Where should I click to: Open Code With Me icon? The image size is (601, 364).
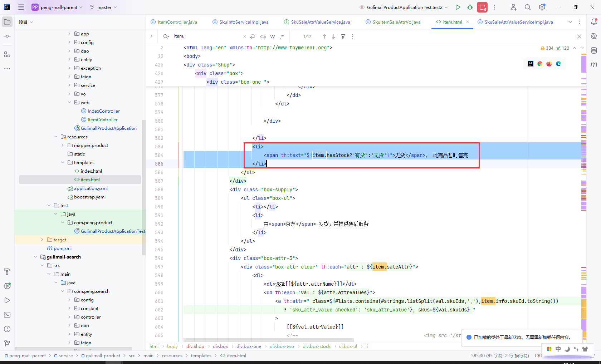tap(514, 7)
